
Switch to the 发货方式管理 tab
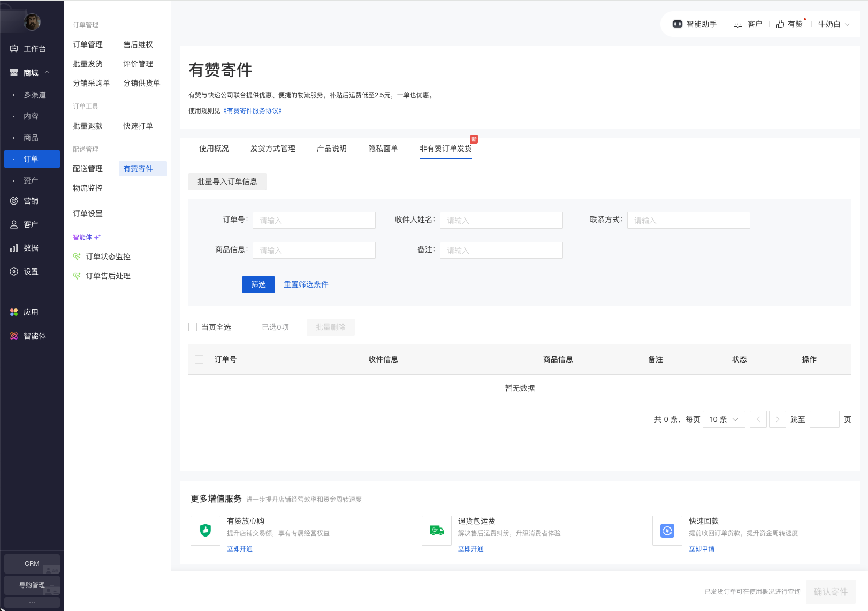pos(272,148)
